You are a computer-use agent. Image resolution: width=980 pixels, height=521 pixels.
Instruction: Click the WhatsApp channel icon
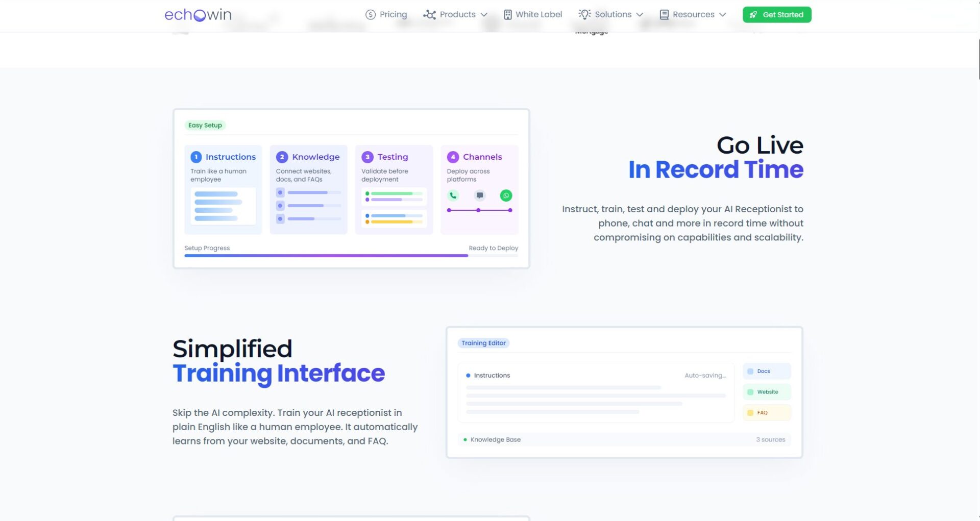506,195
